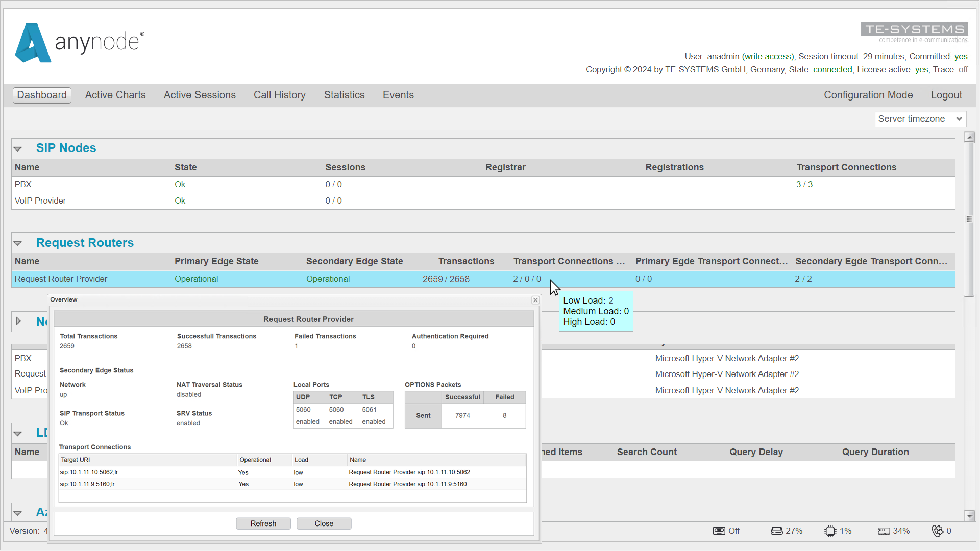Collapse the Request Routers section
Viewport: 980px width, 551px height.
pos(18,243)
